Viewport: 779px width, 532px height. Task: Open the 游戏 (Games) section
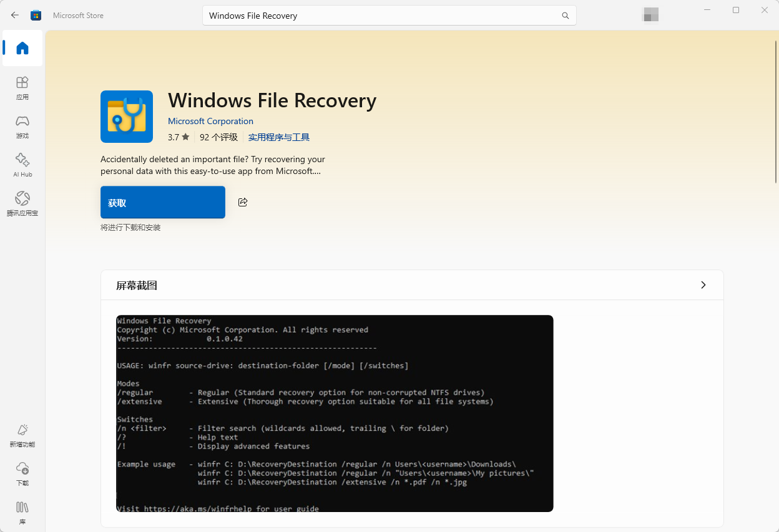click(22, 127)
